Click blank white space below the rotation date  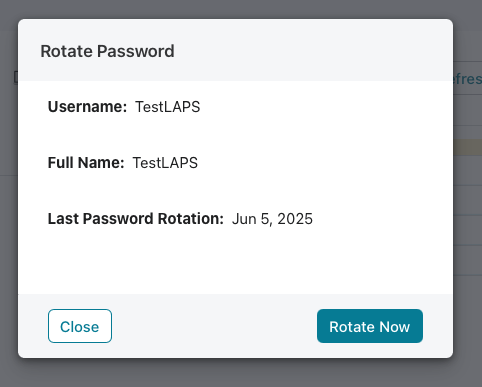tap(235, 262)
